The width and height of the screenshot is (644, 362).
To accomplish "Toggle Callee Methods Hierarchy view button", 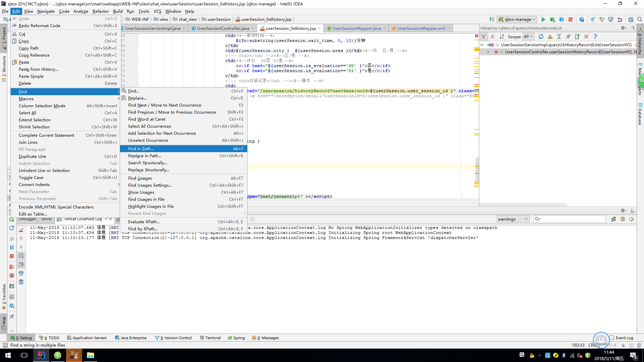I will [493, 37].
